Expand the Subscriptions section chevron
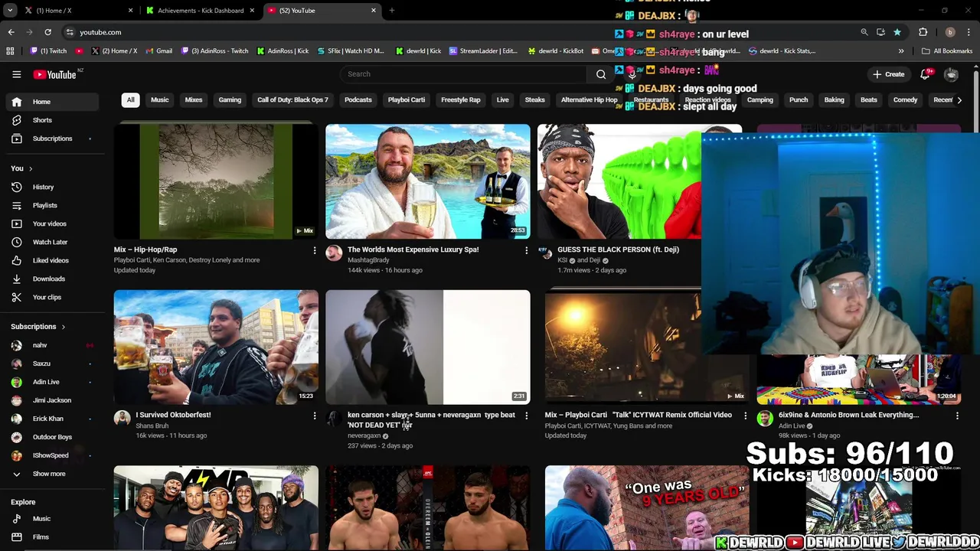The image size is (980, 551). (63, 327)
